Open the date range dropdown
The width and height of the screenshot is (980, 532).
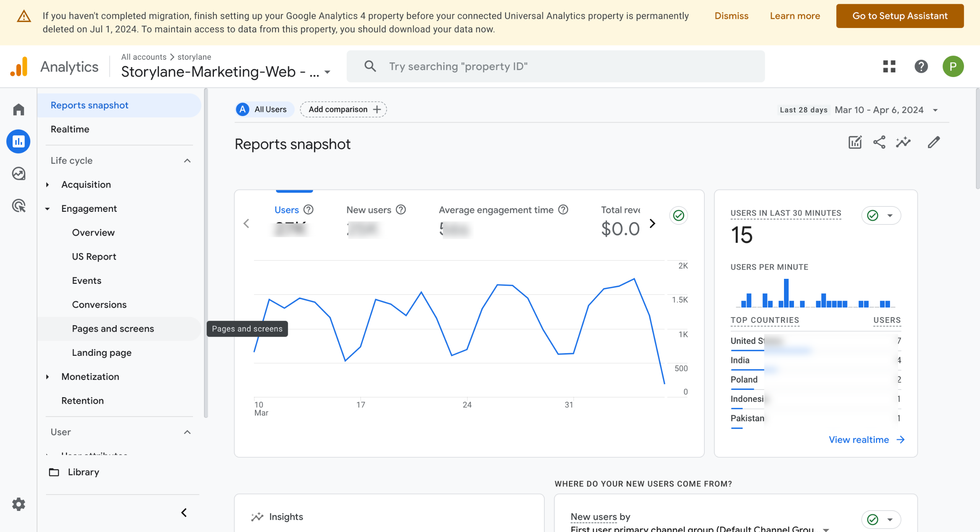935,110
